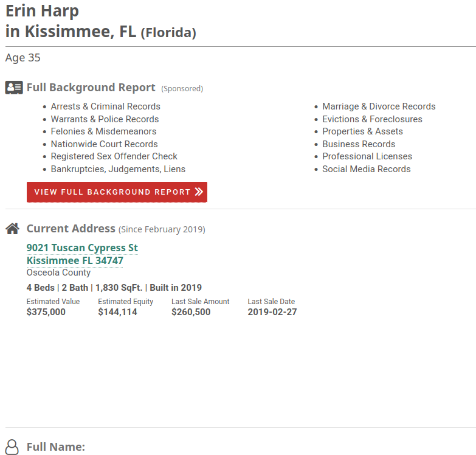Click Business Records list entry
The width and height of the screenshot is (476, 455).
coord(359,144)
